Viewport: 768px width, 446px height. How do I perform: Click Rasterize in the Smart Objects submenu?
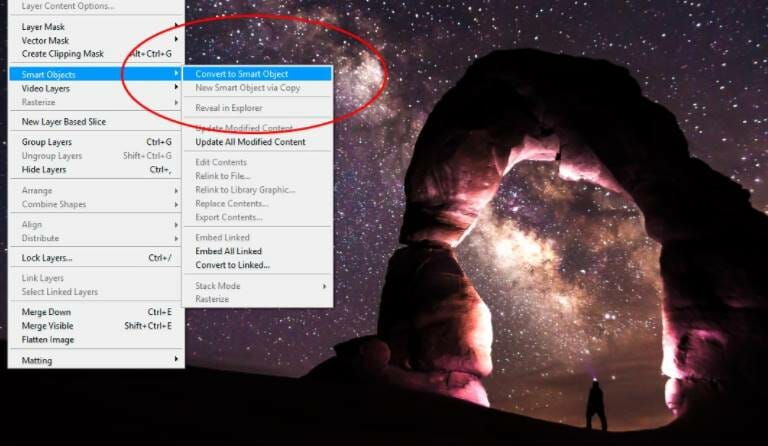click(x=258, y=299)
